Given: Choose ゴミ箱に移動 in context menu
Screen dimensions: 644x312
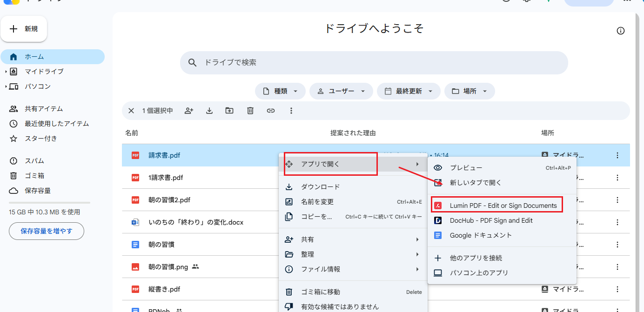Looking at the screenshot, I should point(353,292).
